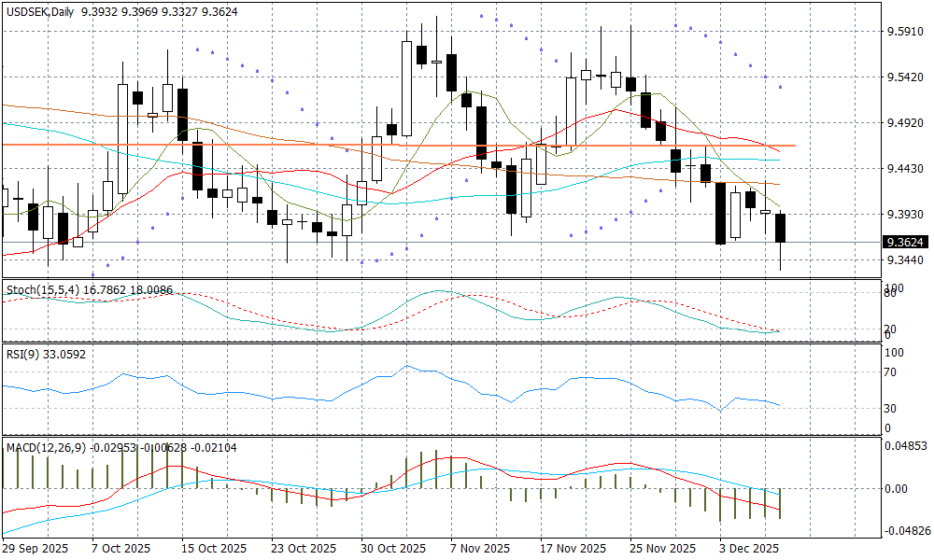Click the 3 Dec 2025 date label
The height and width of the screenshot is (560, 934).
748,548
